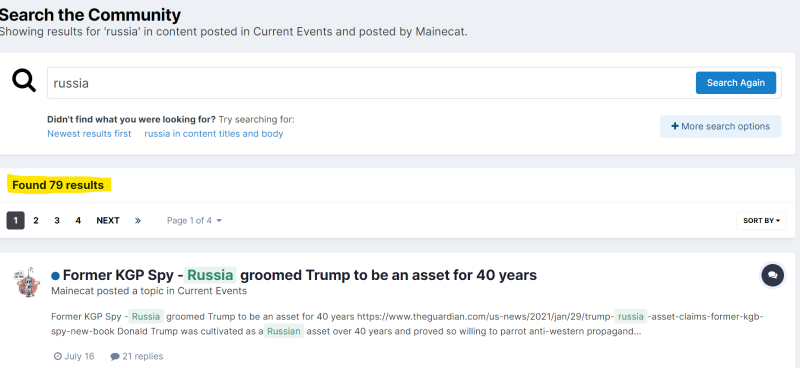Go to results page 3
Screen dimensions: 800x368
click(x=57, y=220)
